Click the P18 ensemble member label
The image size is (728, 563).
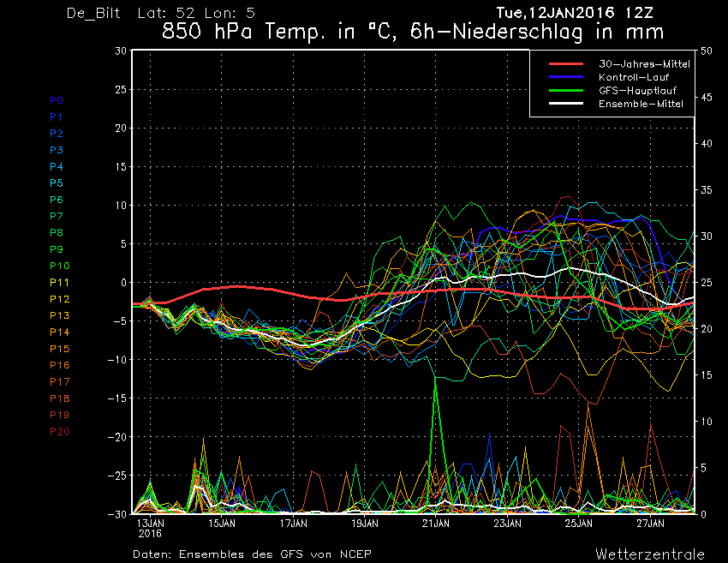coord(59,398)
